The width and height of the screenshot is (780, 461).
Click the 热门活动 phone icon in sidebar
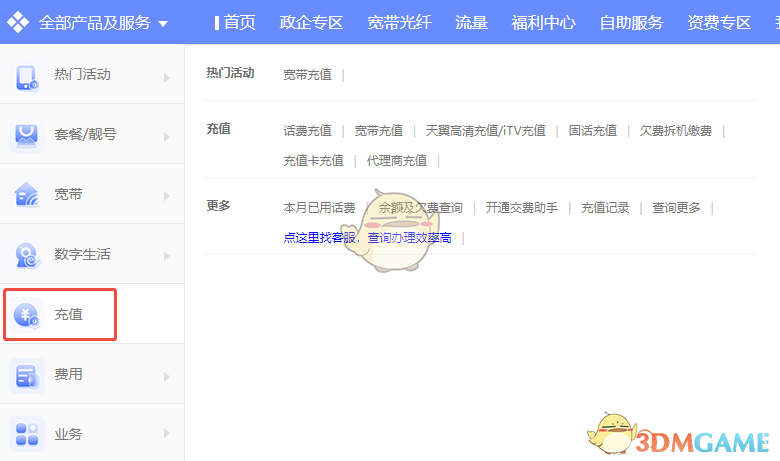point(27,75)
